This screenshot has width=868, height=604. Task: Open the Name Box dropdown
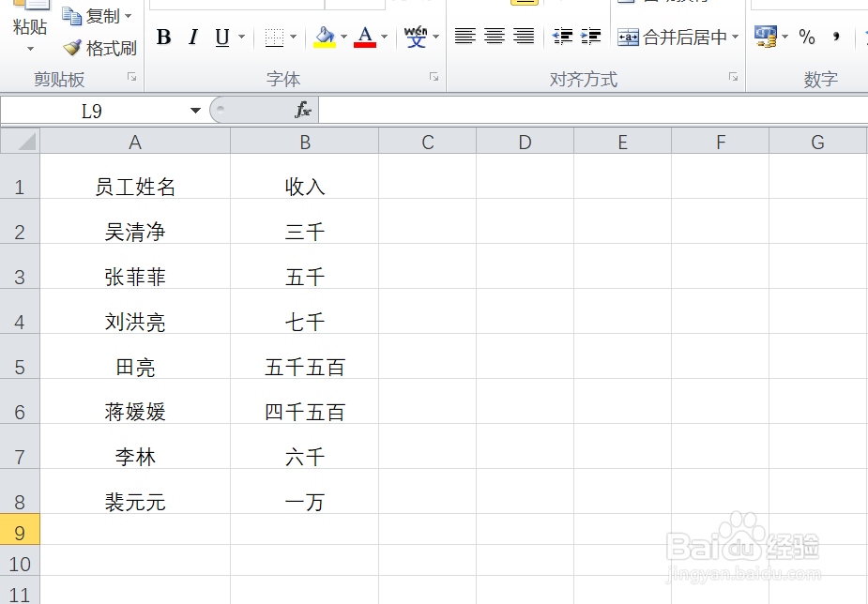pyautogui.click(x=195, y=110)
